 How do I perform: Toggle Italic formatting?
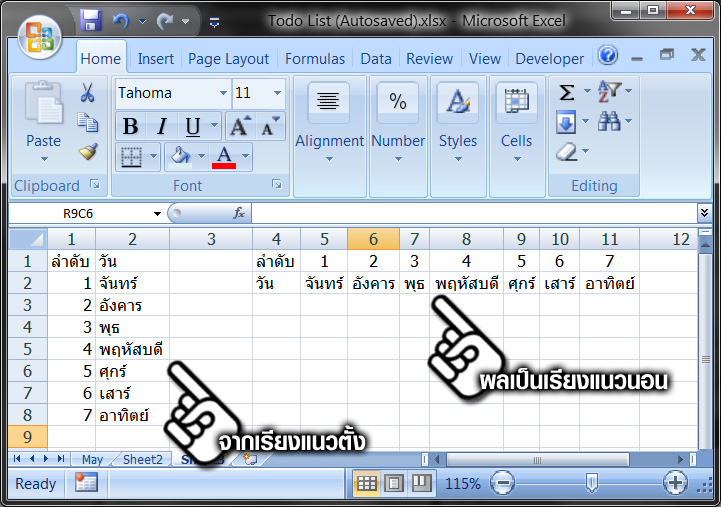pyautogui.click(x=160, y=126)
